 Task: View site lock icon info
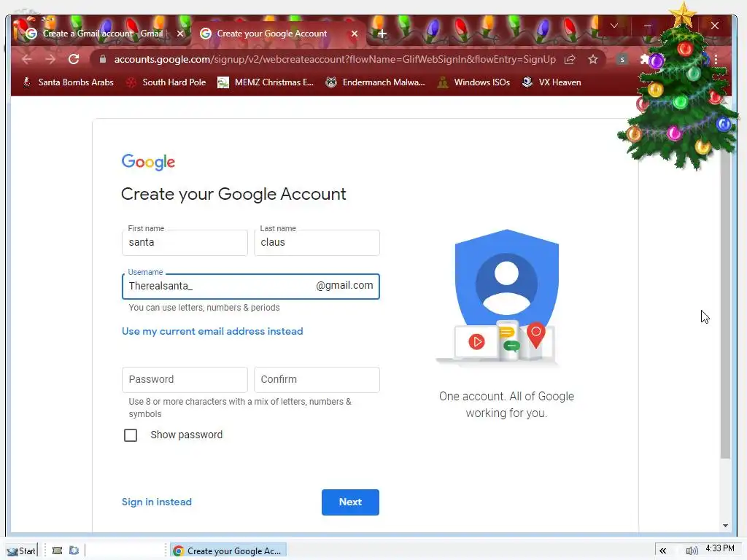pyautogui.click(x=102, y=59)
